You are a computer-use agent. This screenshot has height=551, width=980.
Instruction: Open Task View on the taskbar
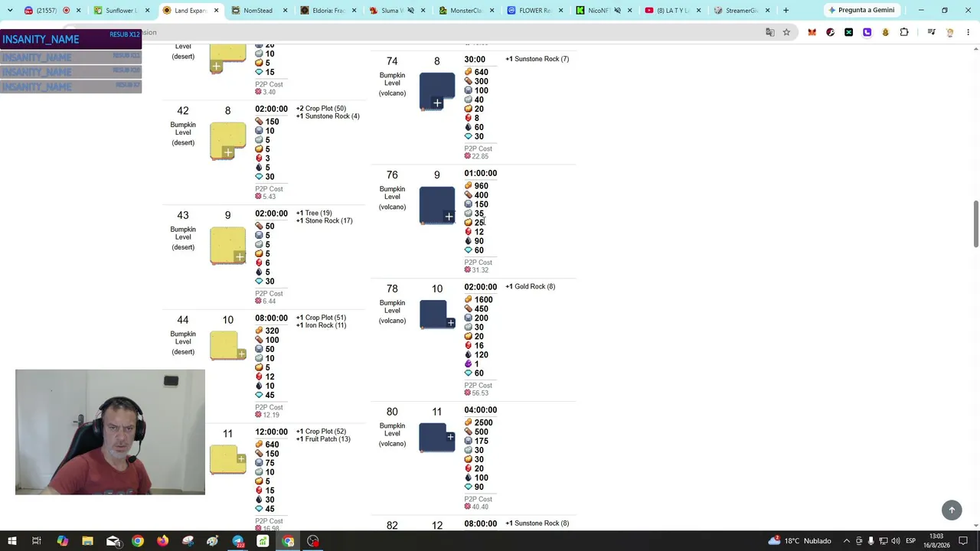(36, 541)
